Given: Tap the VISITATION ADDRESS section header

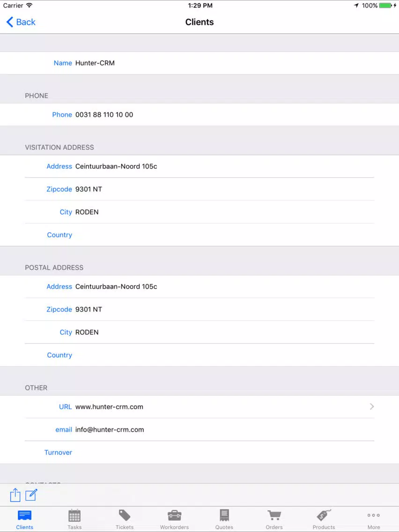Looking at the screenshot, I should pyautogui.click(x=59, y=147).
